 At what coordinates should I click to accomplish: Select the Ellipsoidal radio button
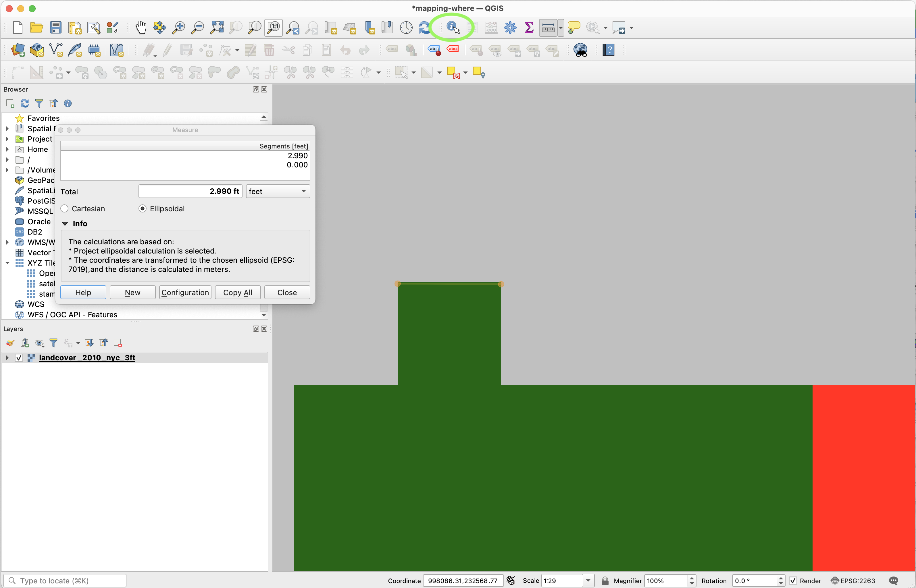[143, 208]
